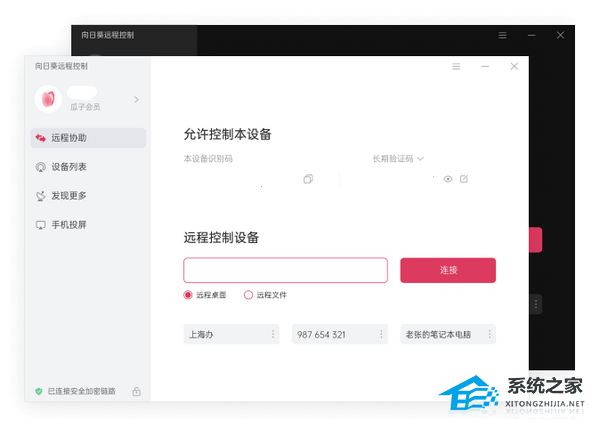Click the lock icon in sidebar footer
Viewport: 600px width, 422px height.
[137, 391]
